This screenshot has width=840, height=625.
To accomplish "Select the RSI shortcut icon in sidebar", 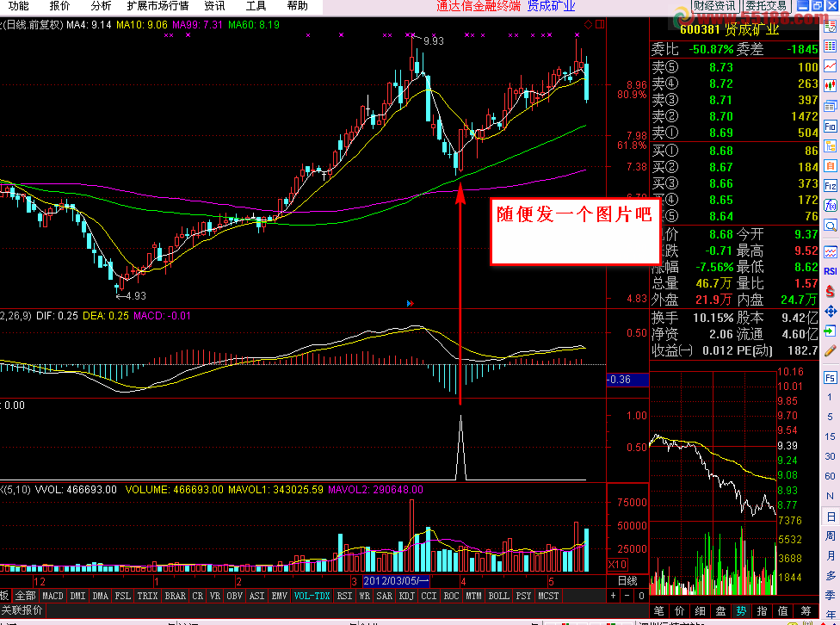I will pyautogui.click(x=830, y=271).
